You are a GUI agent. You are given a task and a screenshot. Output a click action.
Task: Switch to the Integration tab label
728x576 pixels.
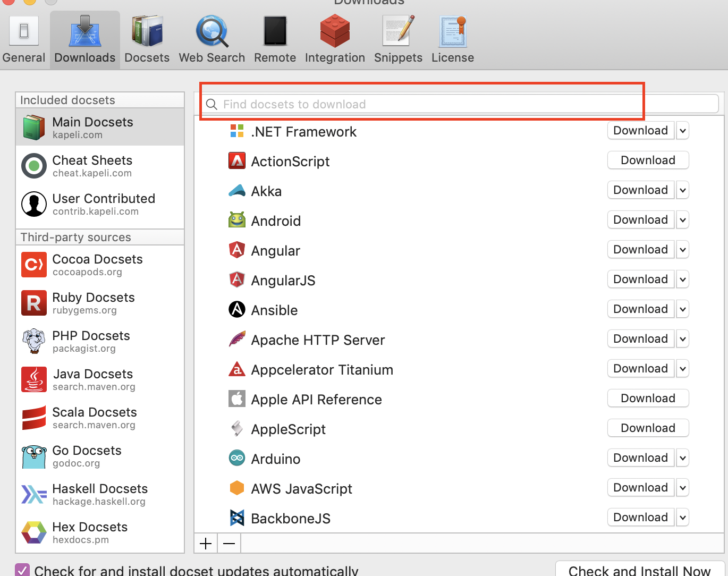point(335,58)
